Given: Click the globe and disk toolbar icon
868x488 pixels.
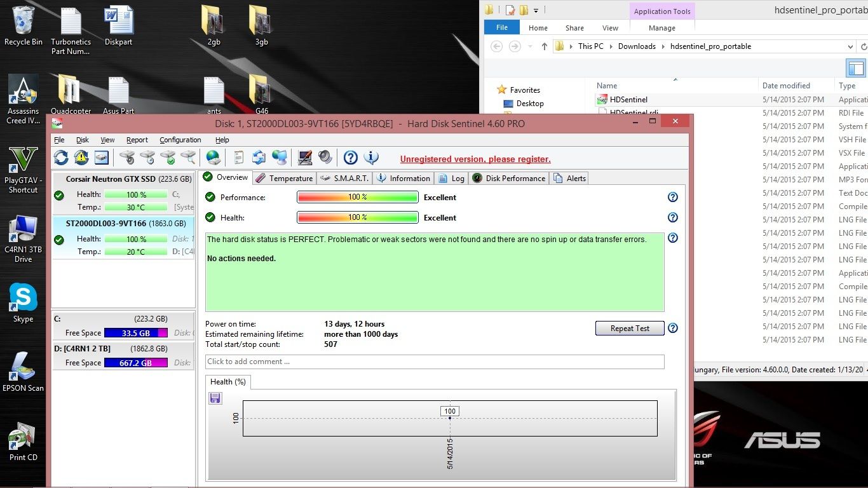Looking at the screenshot, I should 214,158.
